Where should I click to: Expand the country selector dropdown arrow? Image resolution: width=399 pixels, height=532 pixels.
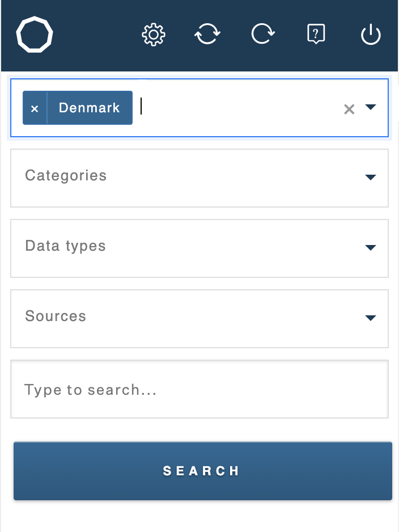coord(371,107)
